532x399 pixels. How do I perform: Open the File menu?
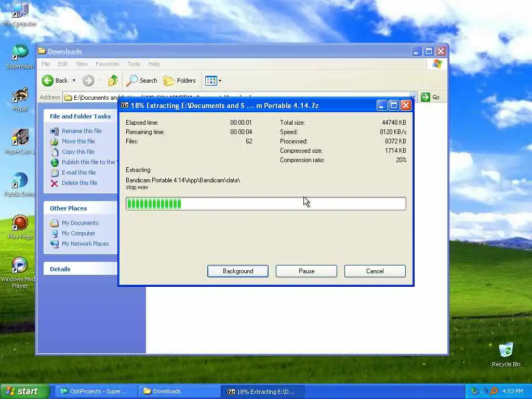46,64
